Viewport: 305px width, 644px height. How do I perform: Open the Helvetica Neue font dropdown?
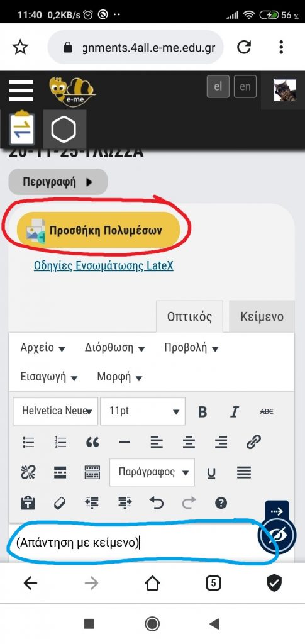55,411
